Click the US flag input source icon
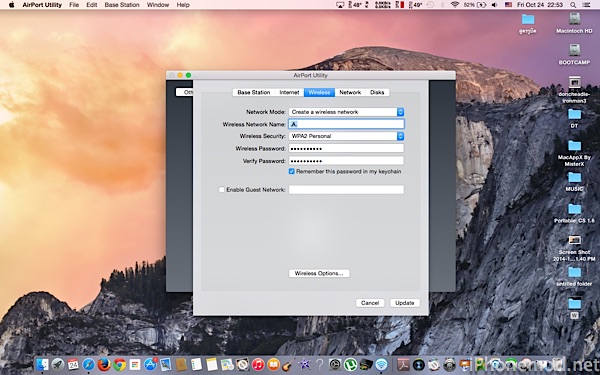Screen dimensions: 600x375 coord(508,5)
